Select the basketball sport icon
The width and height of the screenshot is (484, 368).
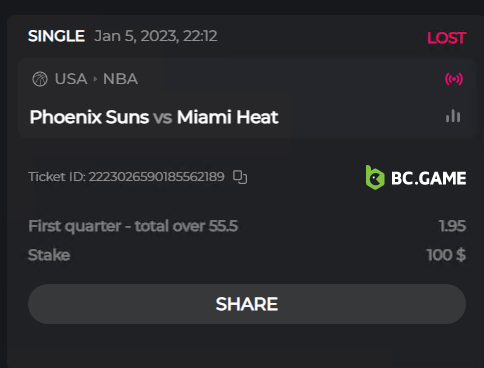pos(40,79)
